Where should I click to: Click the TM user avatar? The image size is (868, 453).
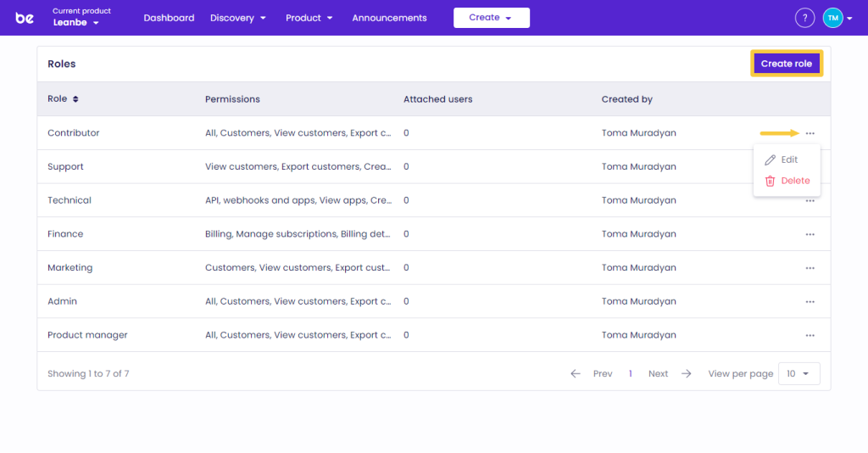pos(832,18)
